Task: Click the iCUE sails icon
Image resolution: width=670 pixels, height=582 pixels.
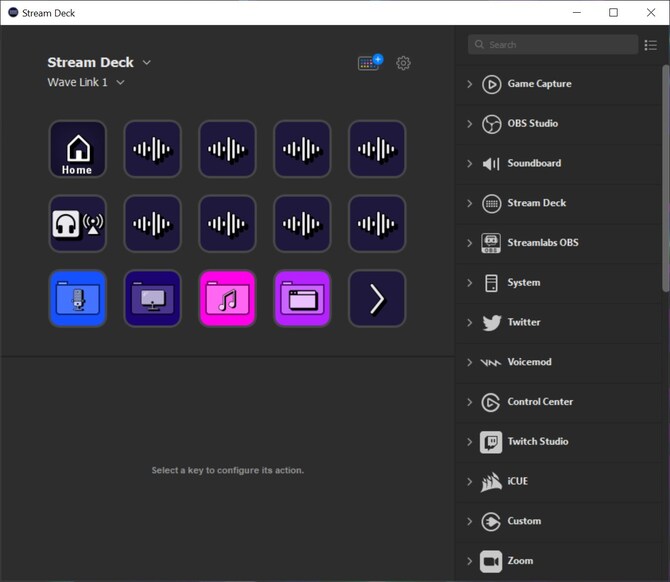Action: [491, 482]
